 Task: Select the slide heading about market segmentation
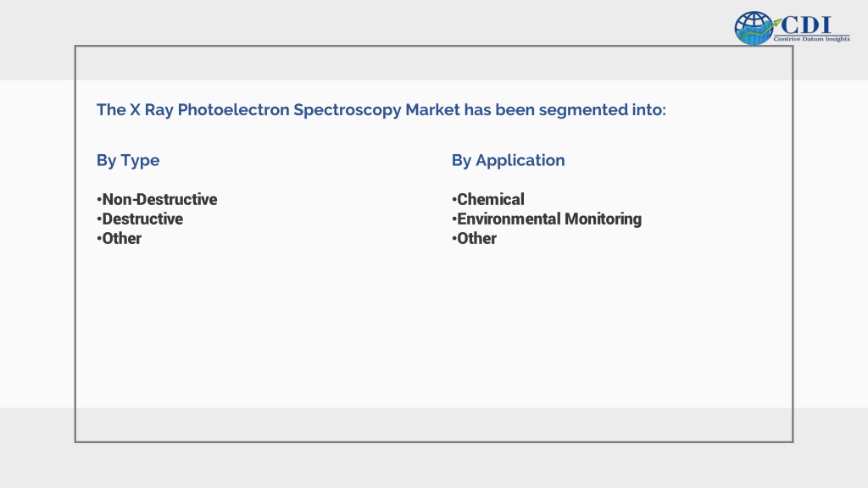(381, 109)
